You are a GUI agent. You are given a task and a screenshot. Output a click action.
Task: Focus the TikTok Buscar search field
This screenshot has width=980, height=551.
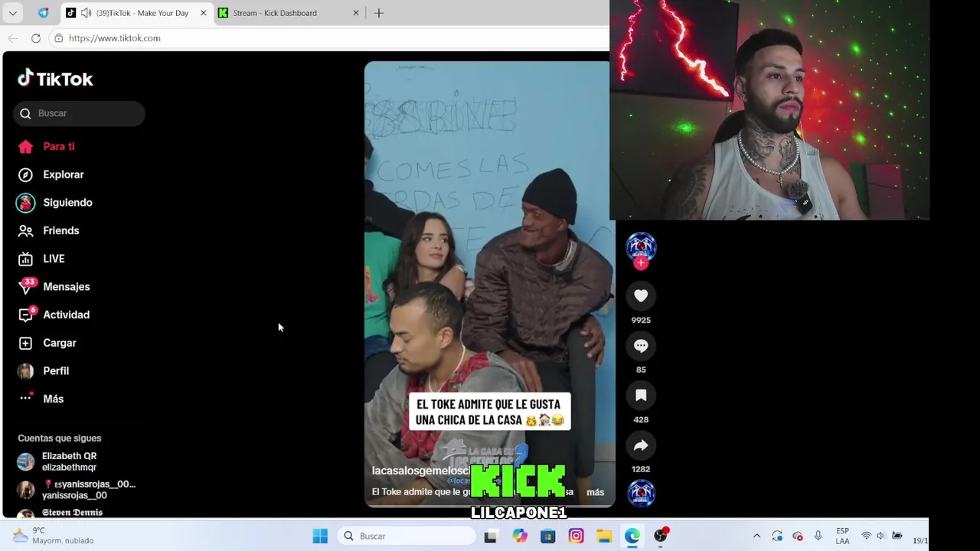(x=79, y=113)
